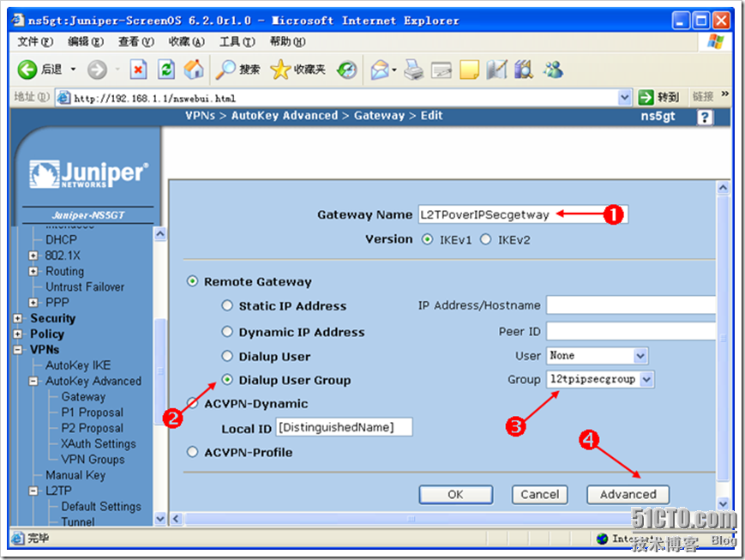Click the Print icon
Screen dimensions: 745x560
point(413,69)
